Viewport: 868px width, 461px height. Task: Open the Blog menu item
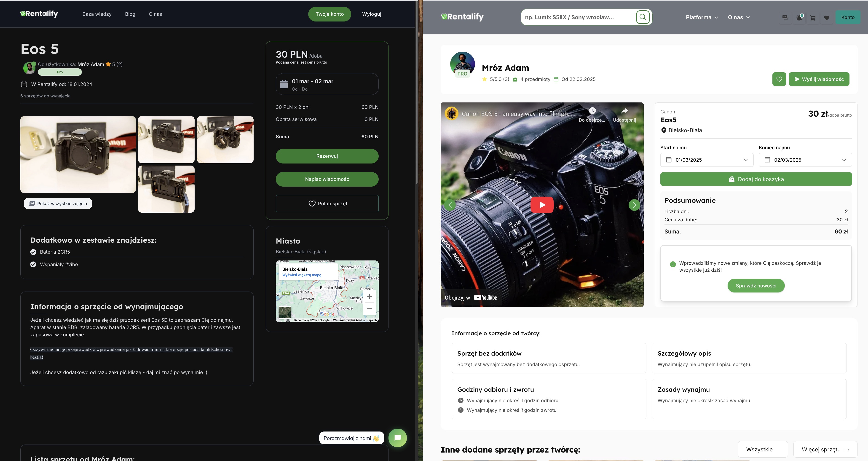pos(130,14)
